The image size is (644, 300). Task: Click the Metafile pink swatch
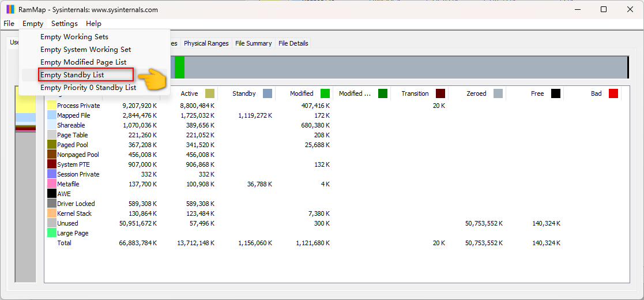[x=52, y=184]
